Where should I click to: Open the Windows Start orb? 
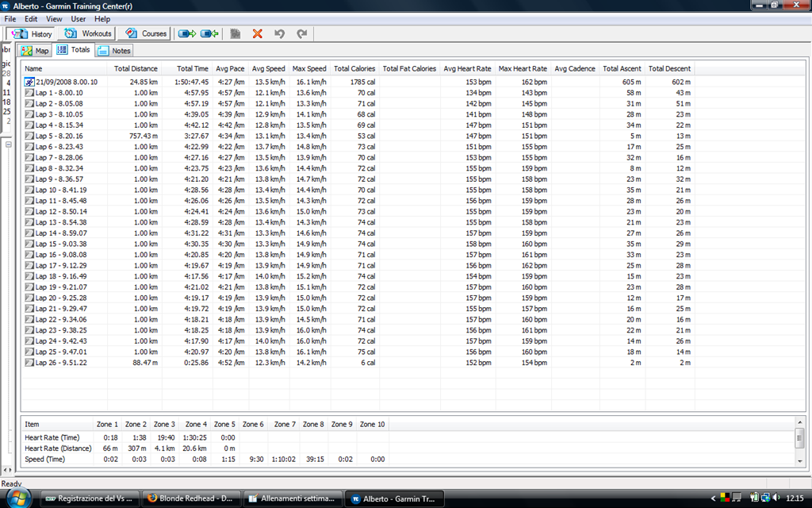18,498
